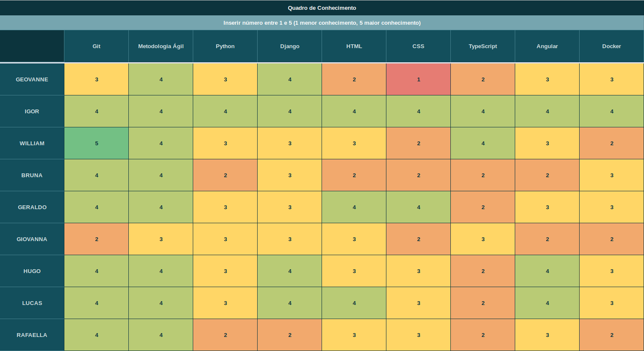The image size is (644, 351).
Task: Select the CSS column header
Action: [418, 46]
